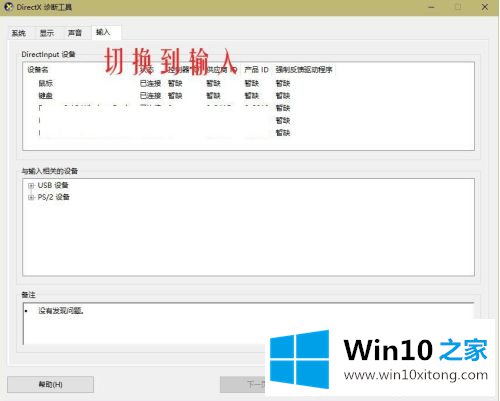Click the partly hidden 下一页 button

tap(243, 384)
